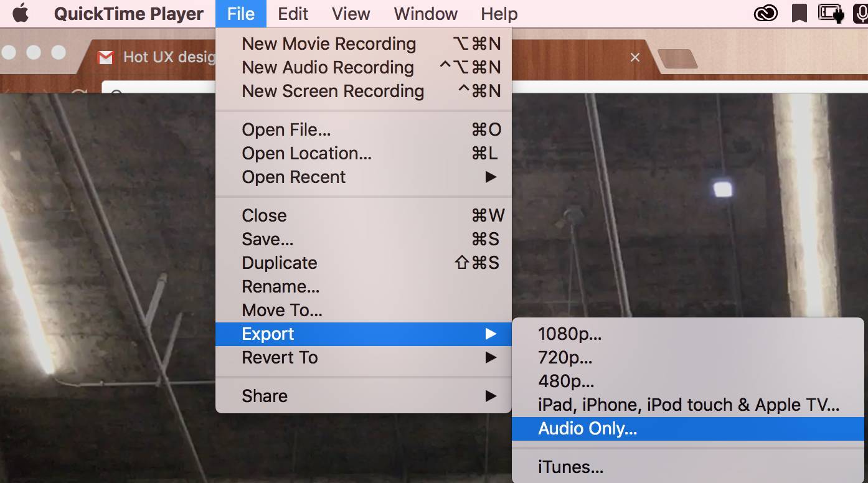Open the Window menu
868x483 pixels.
[x=426, y=14]
